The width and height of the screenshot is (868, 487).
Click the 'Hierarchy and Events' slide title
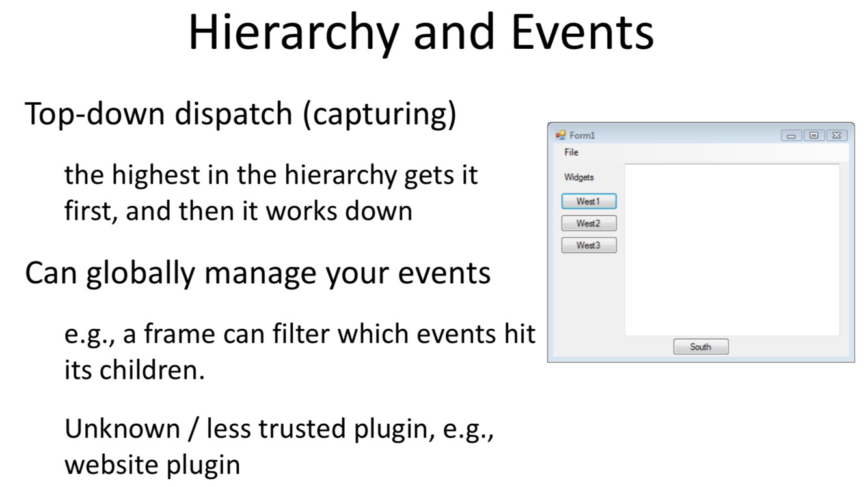coord(421,33)
